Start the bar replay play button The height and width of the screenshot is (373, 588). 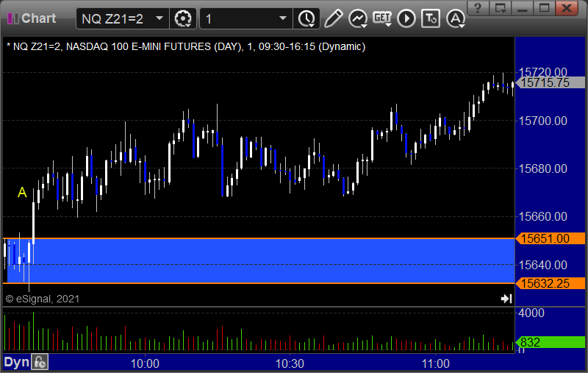[x=406, y=18]
